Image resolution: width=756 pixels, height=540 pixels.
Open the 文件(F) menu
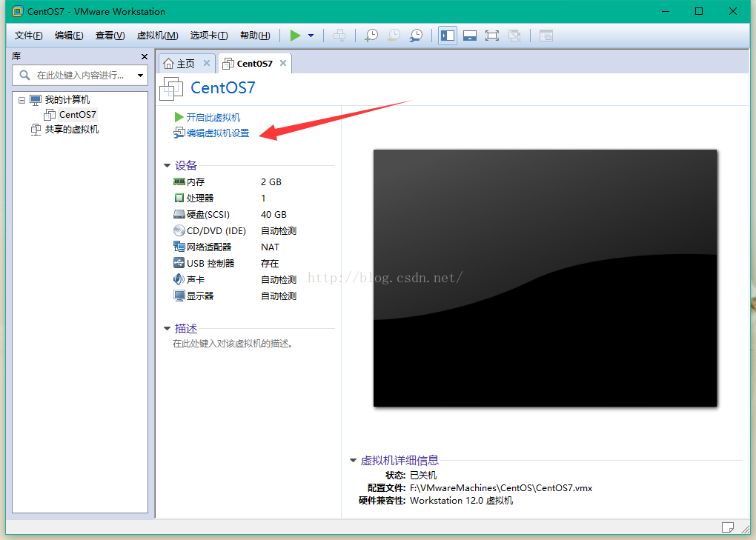(x=28, y=35)
